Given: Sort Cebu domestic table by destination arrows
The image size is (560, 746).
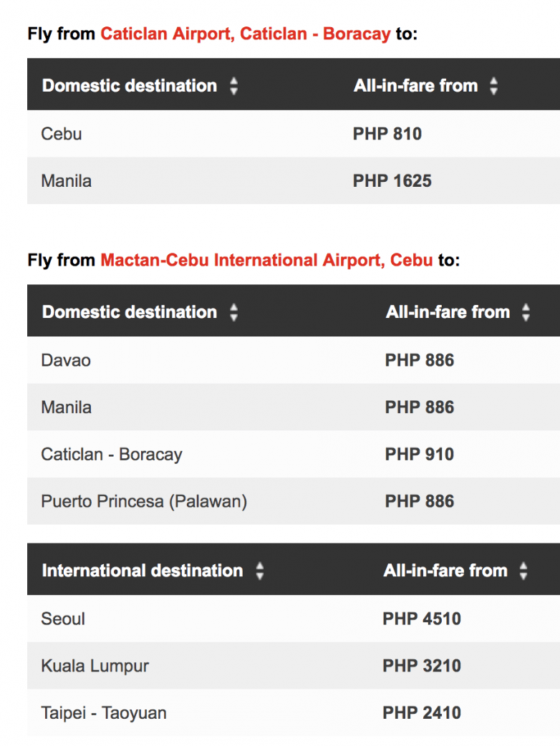Looking at the screenshot, I should pos(233,313).
